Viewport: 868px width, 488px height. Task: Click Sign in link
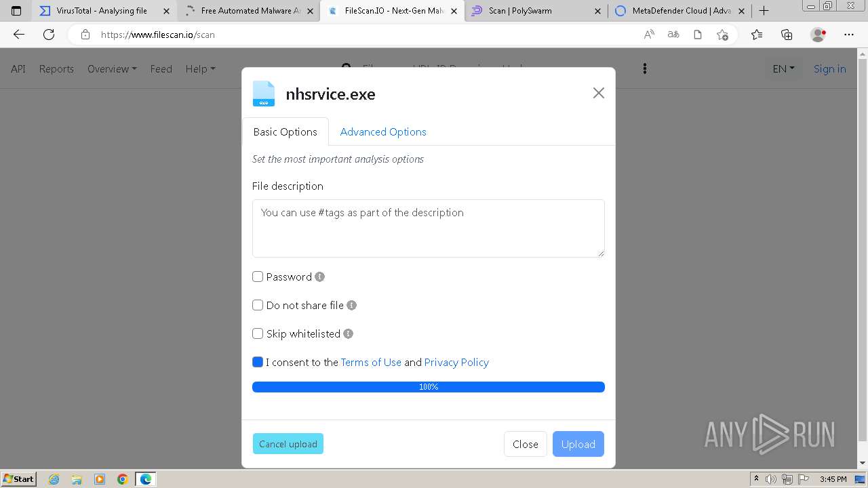click(829, 68)
